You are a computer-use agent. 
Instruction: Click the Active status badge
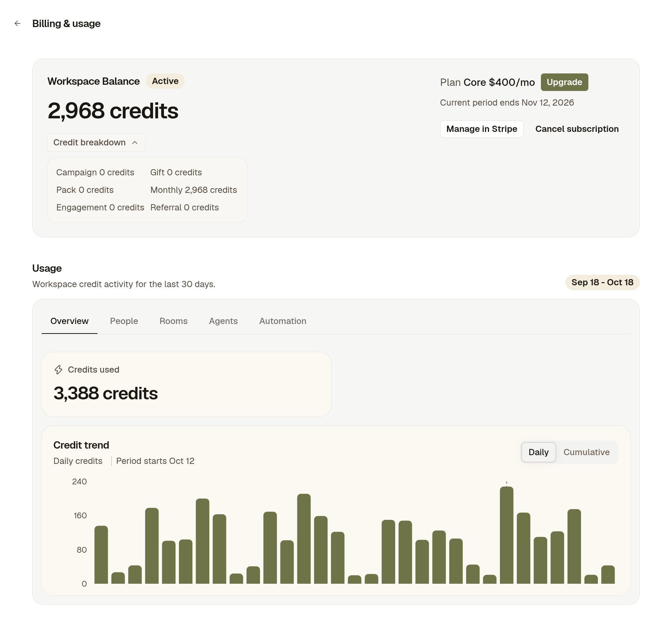tap(165, 81)
